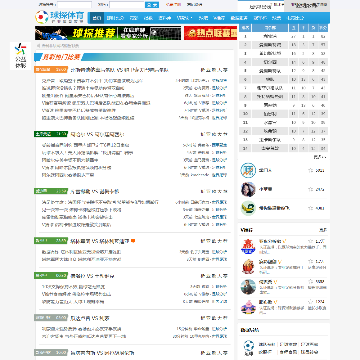Open the red 赢 character avatar profile
360x360 pixels.
click(248, 247)
